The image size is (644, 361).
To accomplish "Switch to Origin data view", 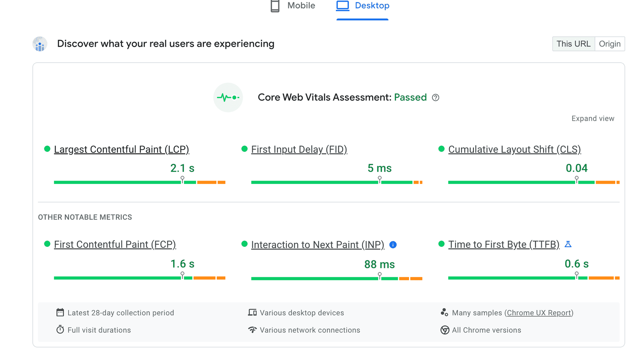I will point(609,44).
